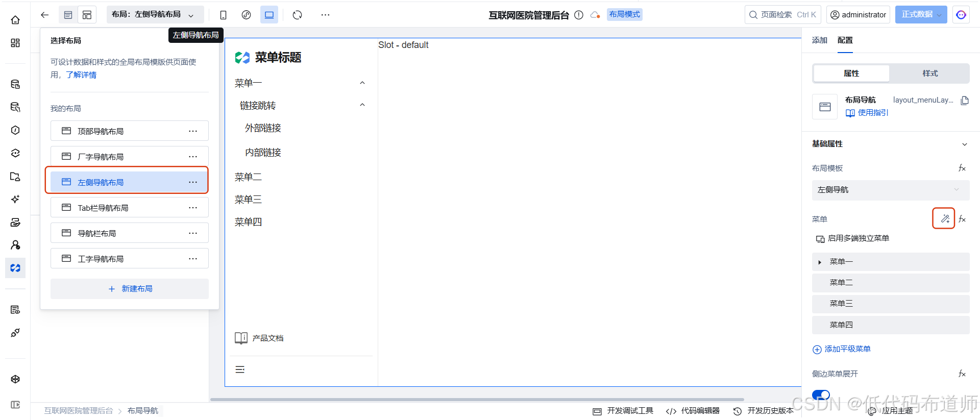980x420 pixels.
Task: Switch to the 配置 tab
Action: [845, 40]
